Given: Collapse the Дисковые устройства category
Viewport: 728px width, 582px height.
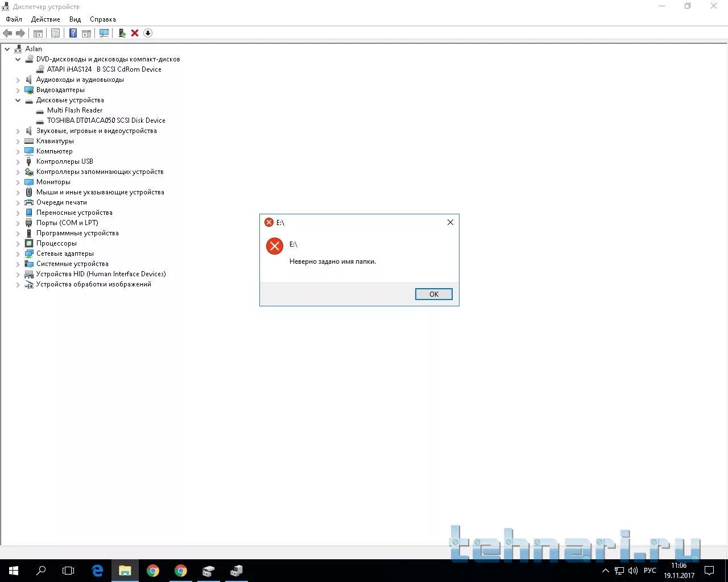Looking at the screenshot, I should [18, 100].
